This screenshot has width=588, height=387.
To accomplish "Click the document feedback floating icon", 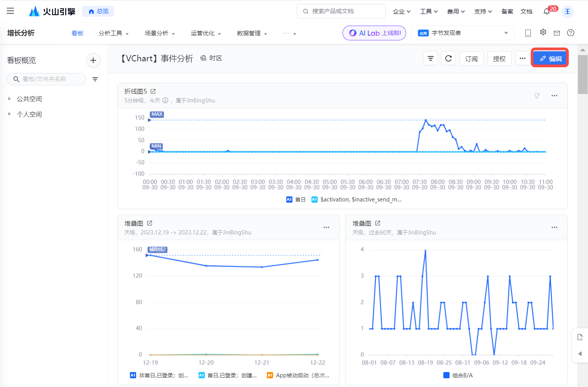I will coord(580,337).
